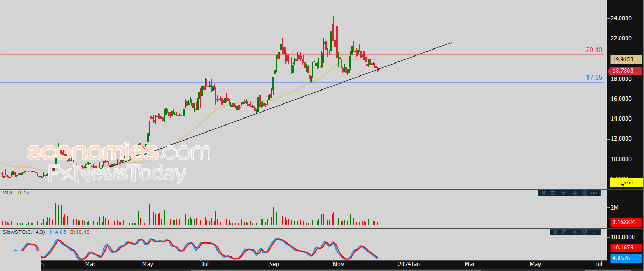The height and width of the screenshot is (271, 644).
Task: Click the 2024Jan date axis label
Action: click(409, 263)
